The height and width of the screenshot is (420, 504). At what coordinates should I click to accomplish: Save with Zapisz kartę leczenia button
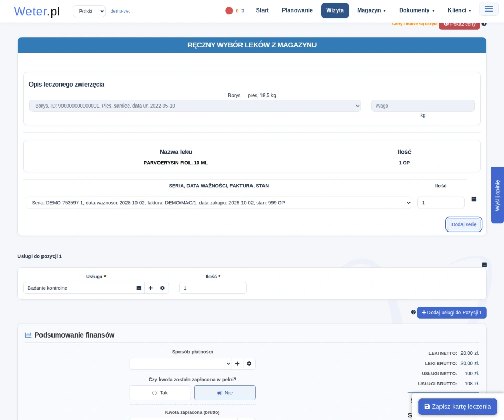pyautogui.click(x=458, y=406)
